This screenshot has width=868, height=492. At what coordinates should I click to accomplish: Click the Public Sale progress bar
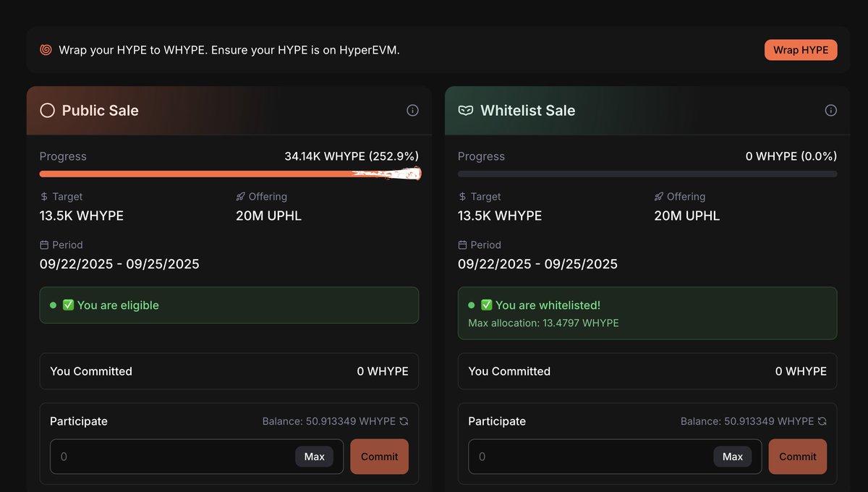pos(229,174)
